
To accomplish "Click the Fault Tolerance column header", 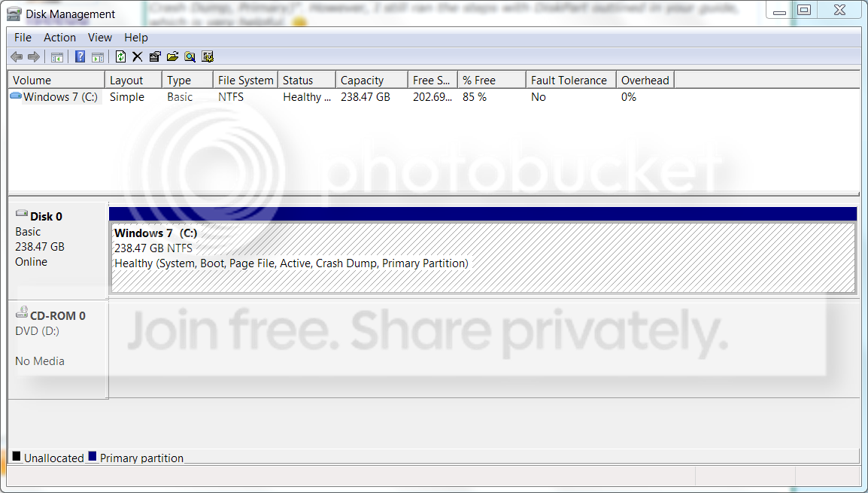I will 571,81.
